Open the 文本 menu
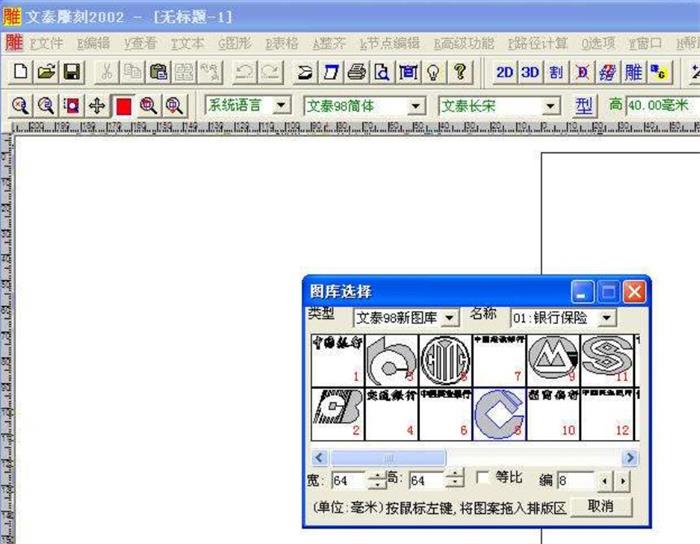 point(188,43)
